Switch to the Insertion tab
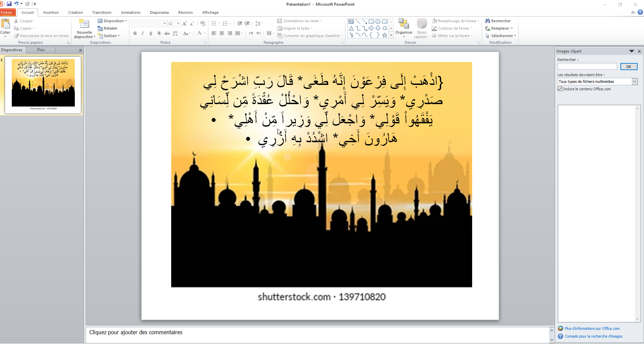 point(51,12)
